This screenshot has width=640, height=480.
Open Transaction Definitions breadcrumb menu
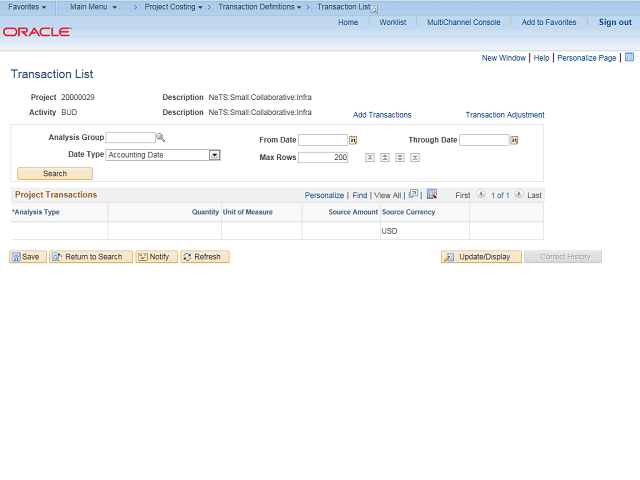click(260, 7)
